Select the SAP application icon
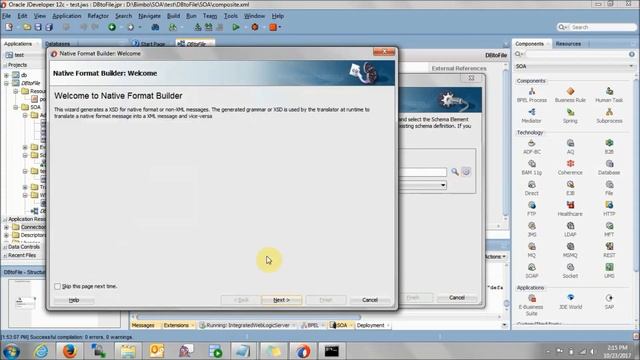Viewport: 640px width, 360px height. (x=609, y=298)
